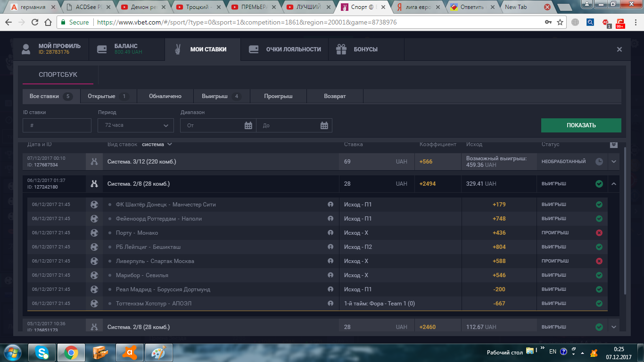Filter by Все ставки
Viewport: 644px width, 362px height.
pyautogui.click(x=51, y=96)
